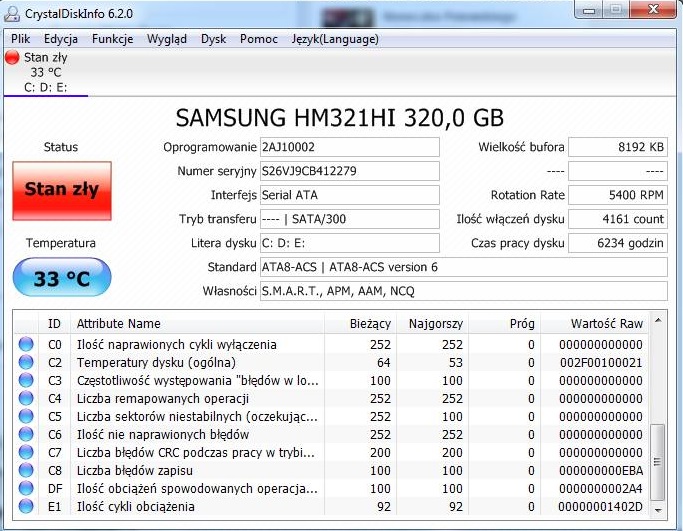Open the Funkcje menu

(x=112, y=39)
